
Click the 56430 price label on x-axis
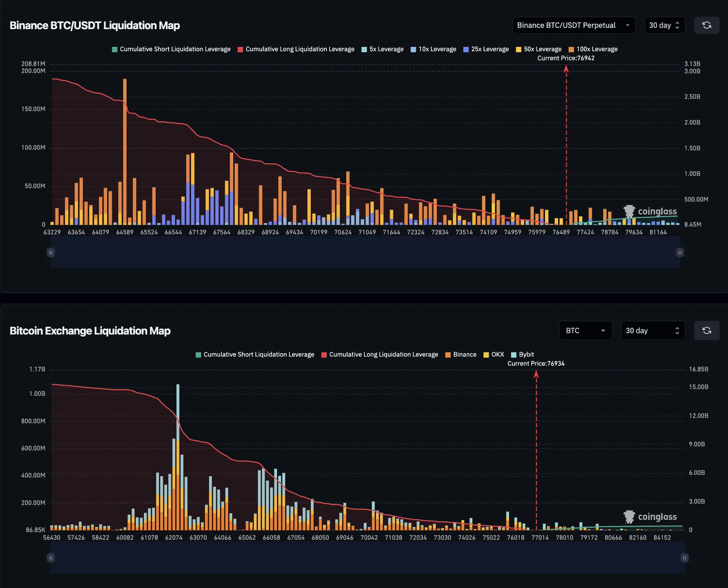(x=52, y=537)
